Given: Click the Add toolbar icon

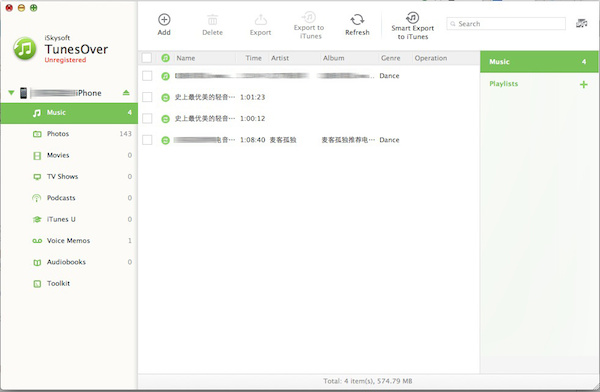Looking at the screenshot, I should coord(164,20).
